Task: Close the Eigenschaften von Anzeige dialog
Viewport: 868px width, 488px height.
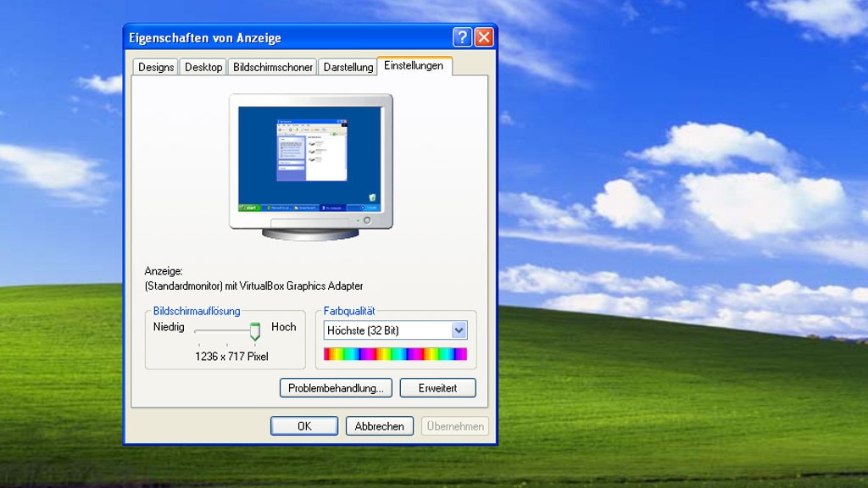Action: (x=484, y=37)
